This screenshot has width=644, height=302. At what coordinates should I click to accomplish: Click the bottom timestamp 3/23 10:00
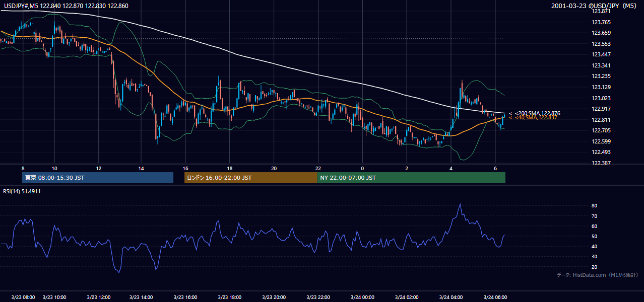[x=54, y=297]
